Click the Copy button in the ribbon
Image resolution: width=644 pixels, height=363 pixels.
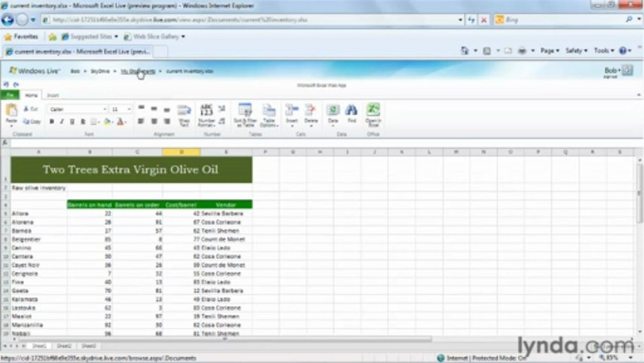32,122
